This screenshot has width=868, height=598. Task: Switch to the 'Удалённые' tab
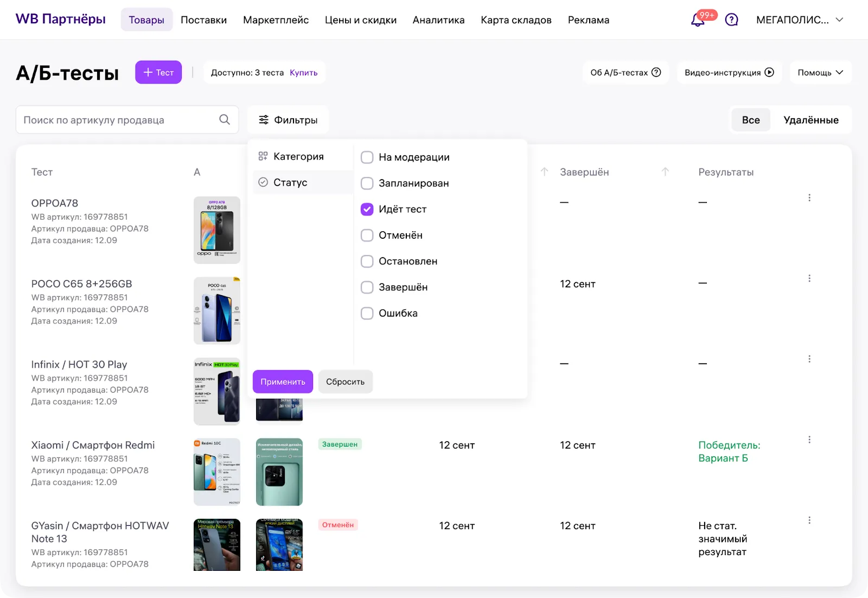click(810, 120)
